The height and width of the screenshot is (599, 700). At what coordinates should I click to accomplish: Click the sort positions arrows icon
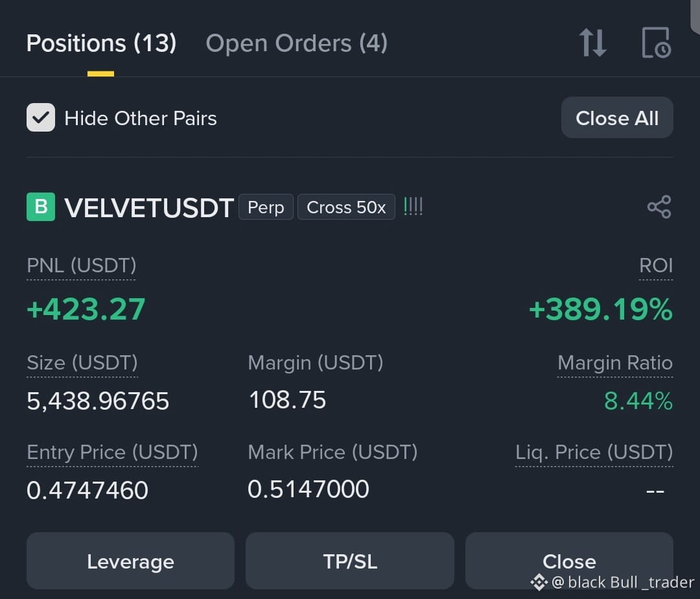click(x=593, y=43)
